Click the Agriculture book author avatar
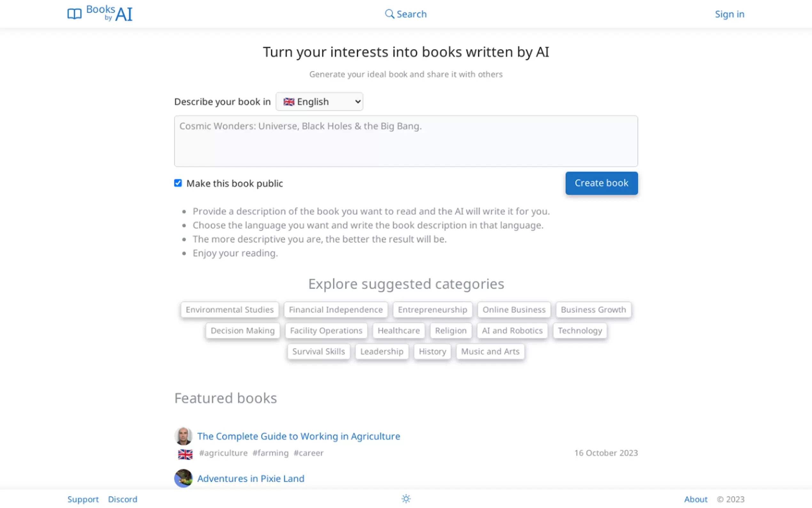The image size is (812, 508). click(183, 436)
